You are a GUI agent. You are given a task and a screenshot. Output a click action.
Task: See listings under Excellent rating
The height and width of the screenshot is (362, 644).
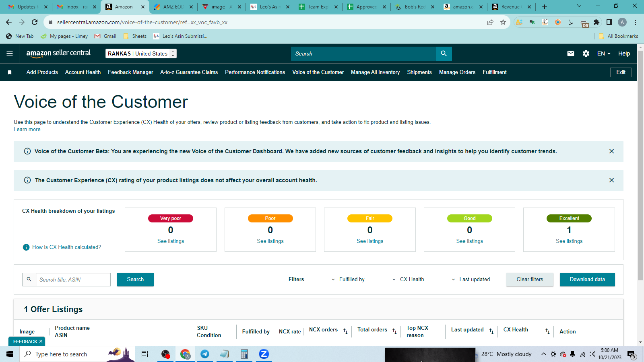pyautogui.click(x=569, y=241)
